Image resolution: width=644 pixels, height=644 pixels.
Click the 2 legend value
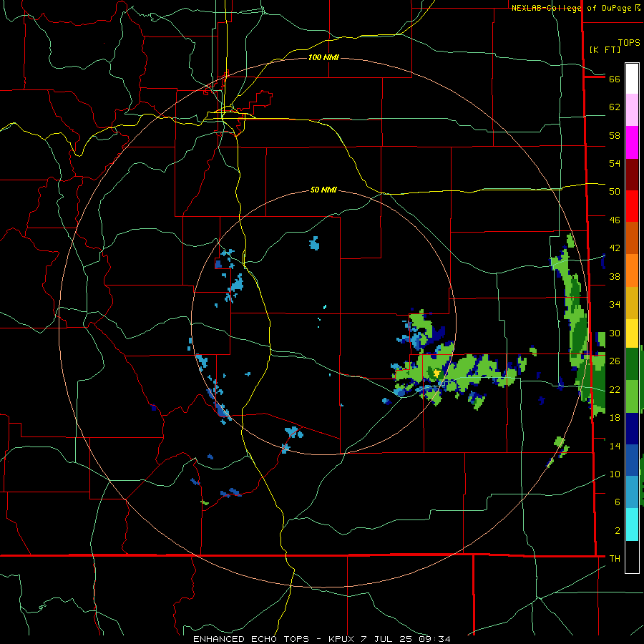(x=618, y=531)
